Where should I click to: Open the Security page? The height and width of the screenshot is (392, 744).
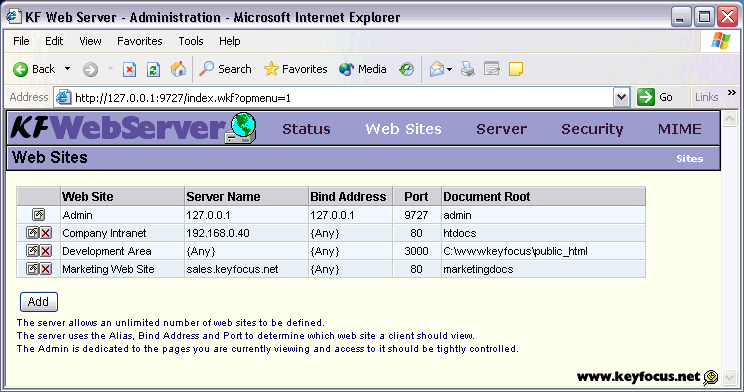click(592, 129)
